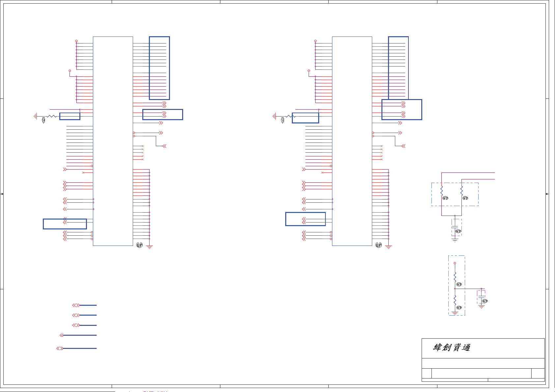Select left resistor in dashed resistor pair box
This screenshot has height=392, width=555.
[x=442, y=190]
